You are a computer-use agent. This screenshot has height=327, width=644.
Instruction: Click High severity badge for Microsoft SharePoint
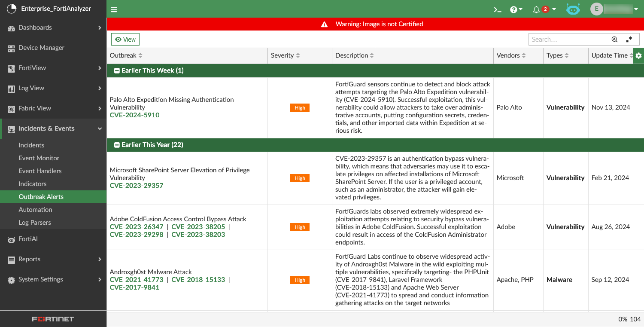[300, 178]
